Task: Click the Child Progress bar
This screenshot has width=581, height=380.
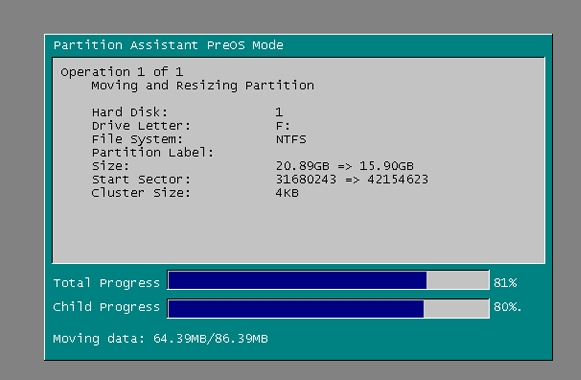Action: (328, 309)
